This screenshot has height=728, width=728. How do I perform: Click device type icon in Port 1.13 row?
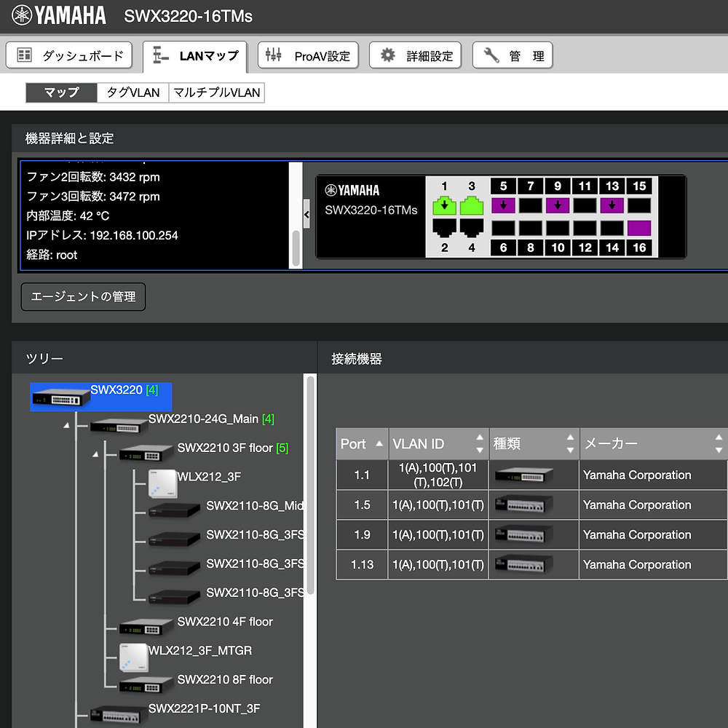click(523, 564)
